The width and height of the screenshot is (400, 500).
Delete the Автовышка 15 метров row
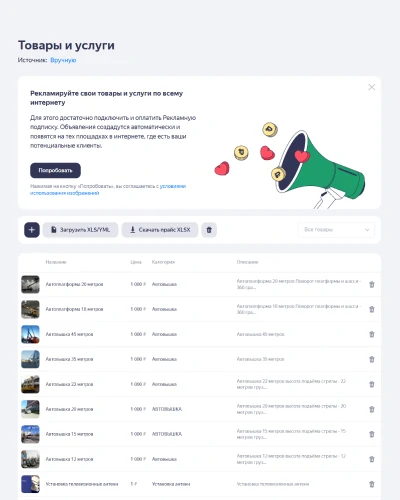coord(372,434)
